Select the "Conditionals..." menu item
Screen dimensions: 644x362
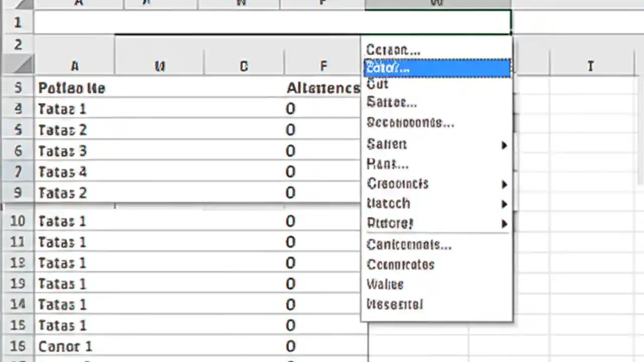(x=409, y=244)
